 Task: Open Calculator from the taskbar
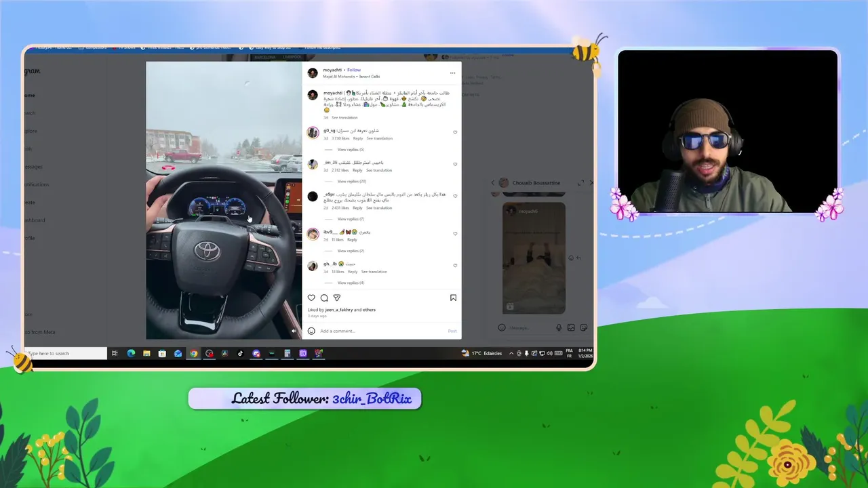click(x=288, y=353)
